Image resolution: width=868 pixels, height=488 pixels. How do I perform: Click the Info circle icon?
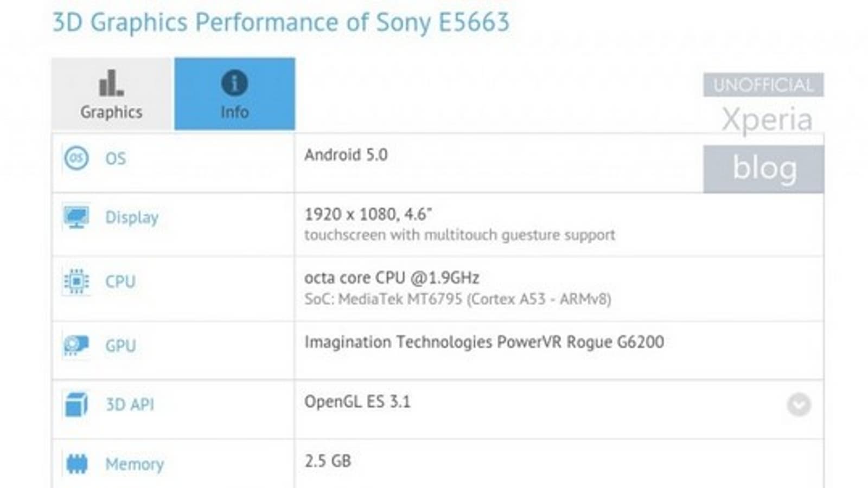pos(234,83)
